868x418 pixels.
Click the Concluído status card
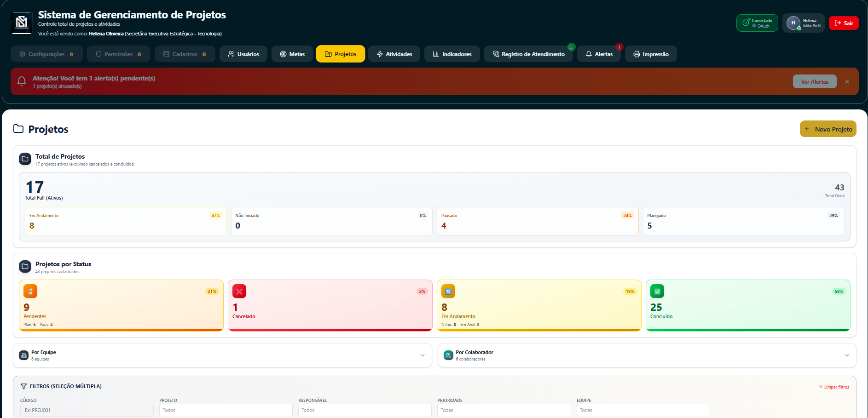tap(748, 305)
